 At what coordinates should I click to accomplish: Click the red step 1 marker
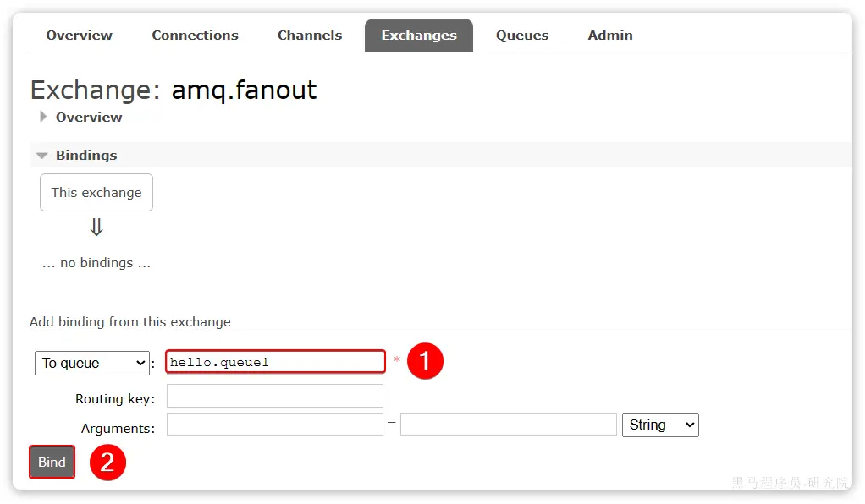coord(426,362)
